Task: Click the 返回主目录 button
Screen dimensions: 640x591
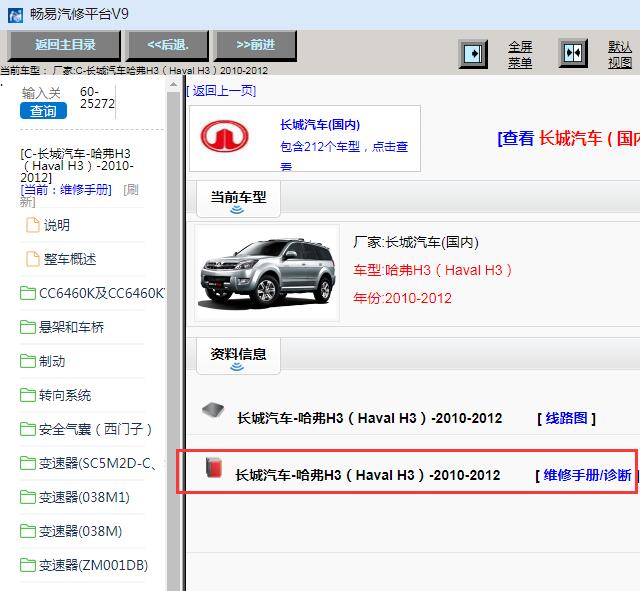Action: point(65,45)
